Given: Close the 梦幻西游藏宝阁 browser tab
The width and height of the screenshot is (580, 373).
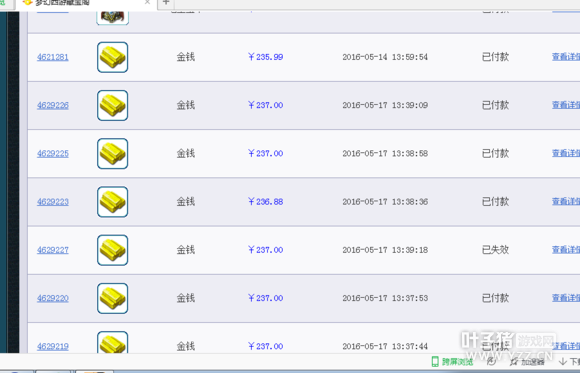Looking at the screenshot, I should pos(147,2).
